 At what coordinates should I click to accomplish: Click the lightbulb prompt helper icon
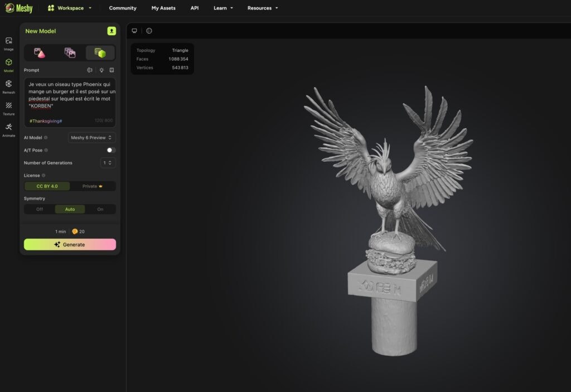101,70
